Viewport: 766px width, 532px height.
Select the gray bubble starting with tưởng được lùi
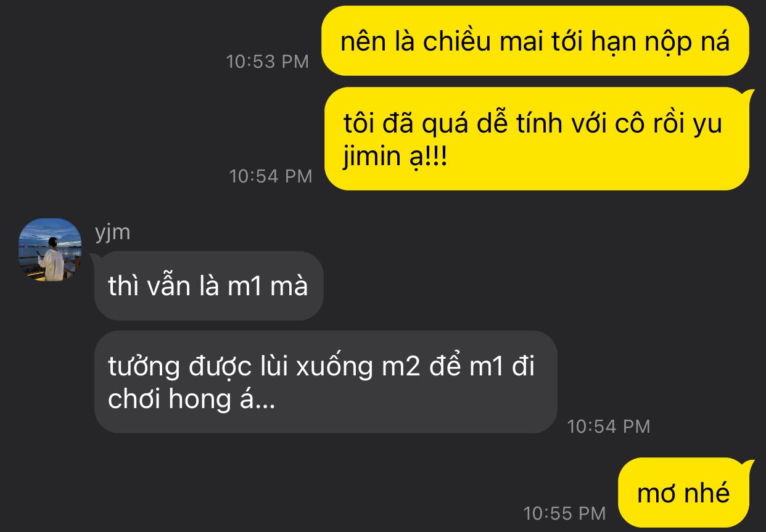(x=326, y=382)
